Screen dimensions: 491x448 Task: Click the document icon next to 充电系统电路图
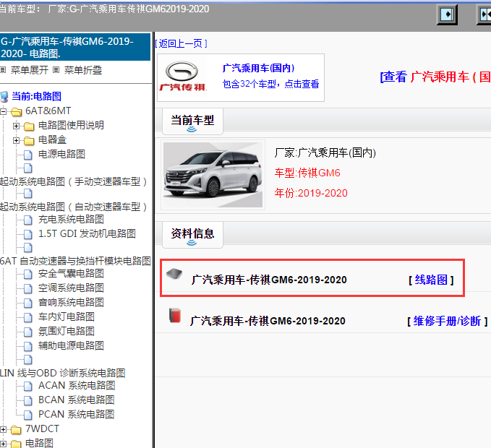pyautogui.click(x=28, y=220)
